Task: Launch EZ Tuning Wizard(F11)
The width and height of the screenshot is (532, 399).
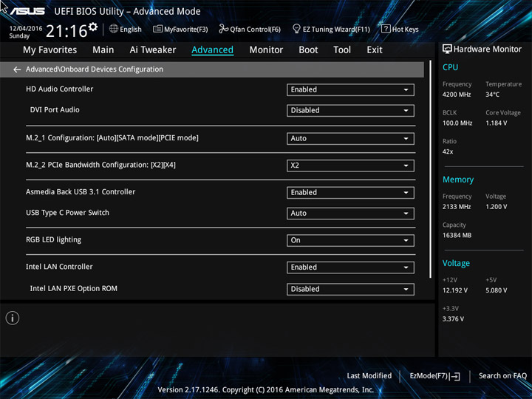Action: [x=331, y=29]
